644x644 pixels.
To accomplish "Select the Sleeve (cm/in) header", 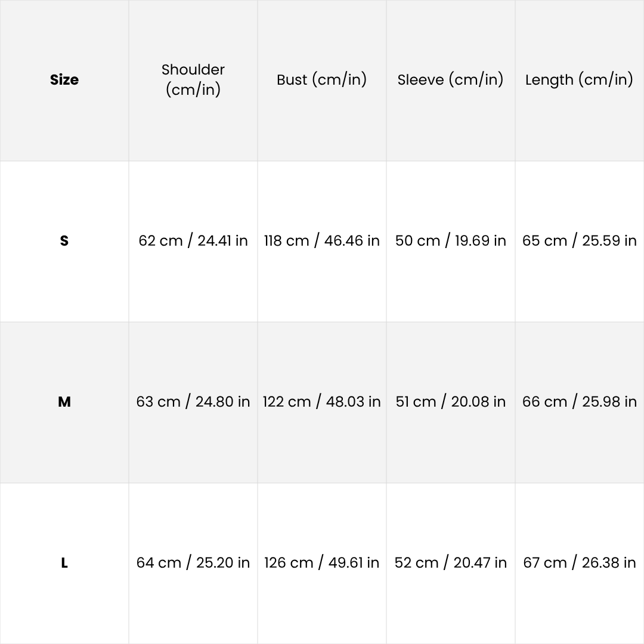I will [451, 80].
